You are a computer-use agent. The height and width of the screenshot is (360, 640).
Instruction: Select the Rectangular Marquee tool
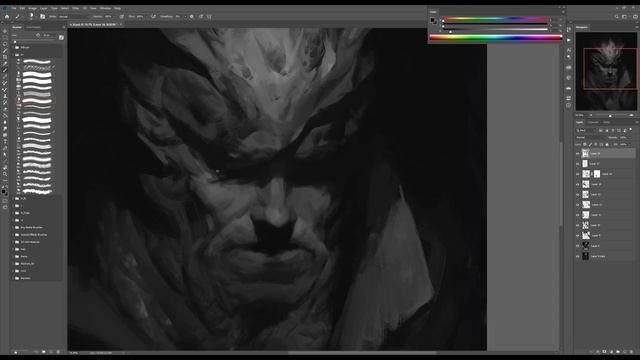(x=5, y=38)
